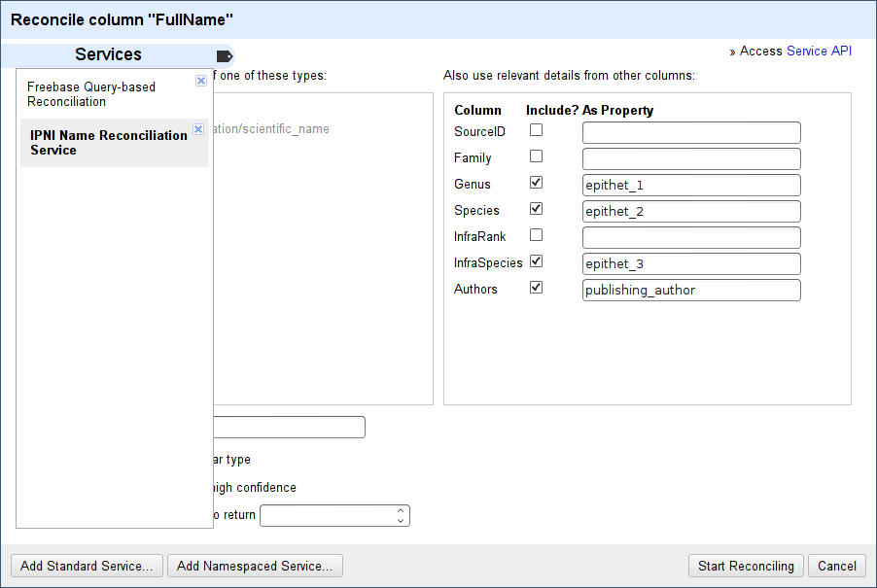Uncheck the InfraSpecies include checkbox
Screen dimensions: 877x588
click(536, 261)
